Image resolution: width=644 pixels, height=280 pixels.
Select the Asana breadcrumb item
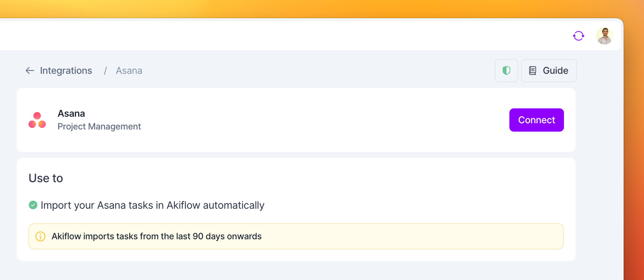click(129, 71)
